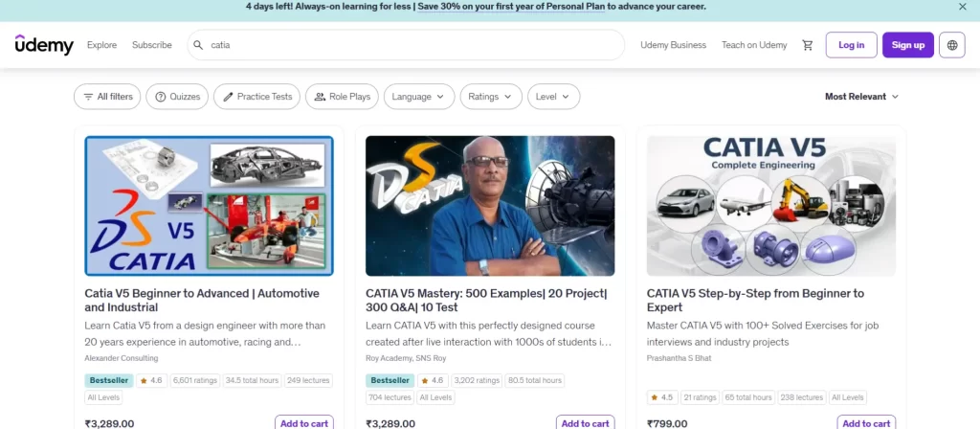Click the All filters sliders icon
980x429 pixels.
pos(88,97)
